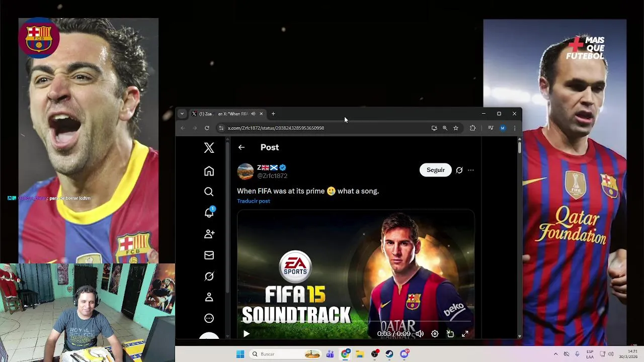Open the Chrome profile avatar M
Screen dimensions: 644x362
502,128
